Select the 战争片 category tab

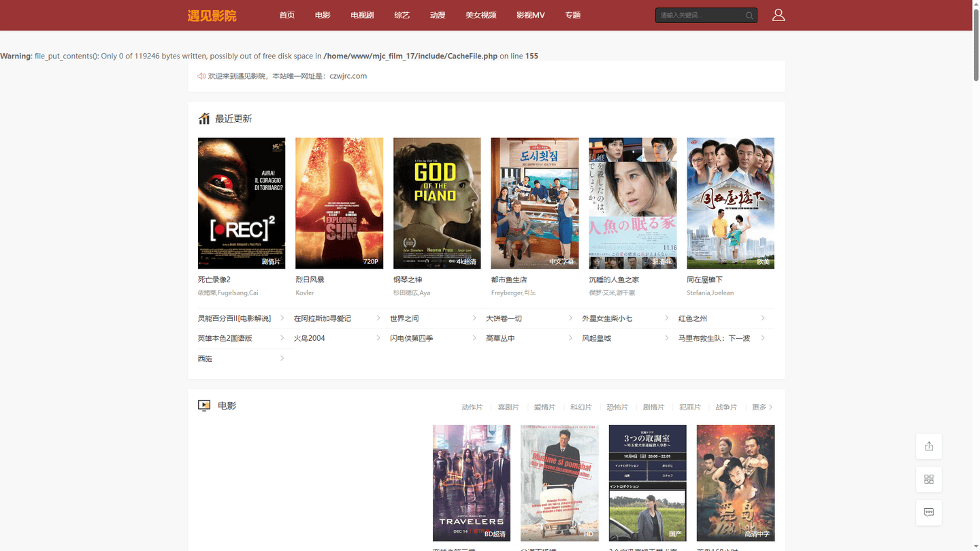coord(726,407)
